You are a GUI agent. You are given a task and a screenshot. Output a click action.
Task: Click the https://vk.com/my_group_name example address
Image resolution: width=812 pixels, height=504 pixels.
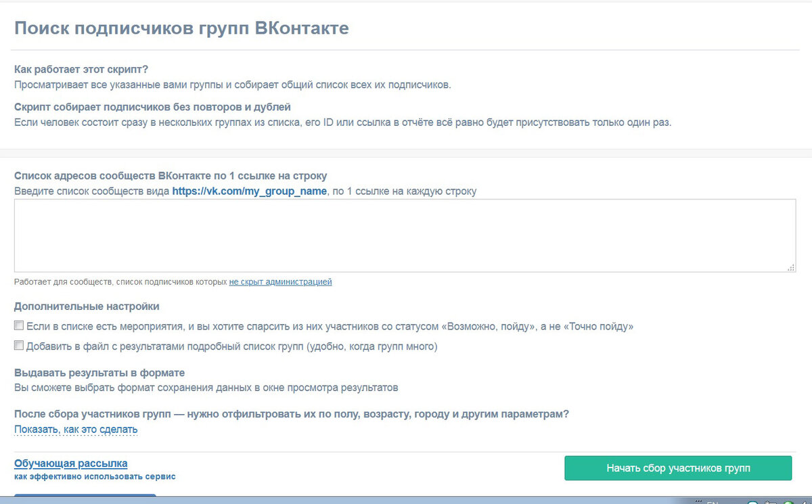[250, 191]
